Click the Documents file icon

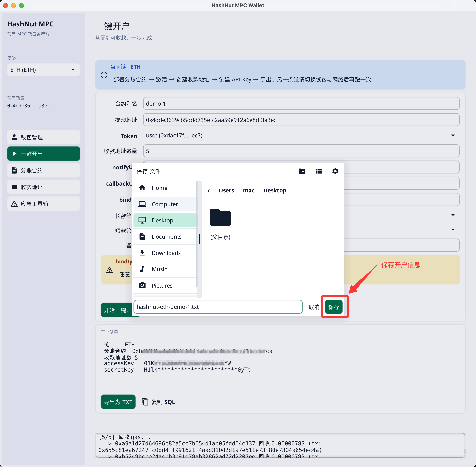(142, 236)
